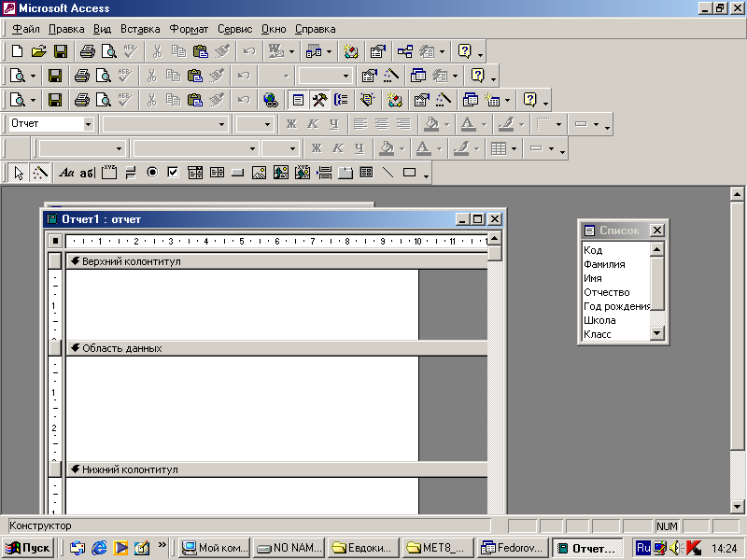Open the Сервис menu

click(235, 29)
